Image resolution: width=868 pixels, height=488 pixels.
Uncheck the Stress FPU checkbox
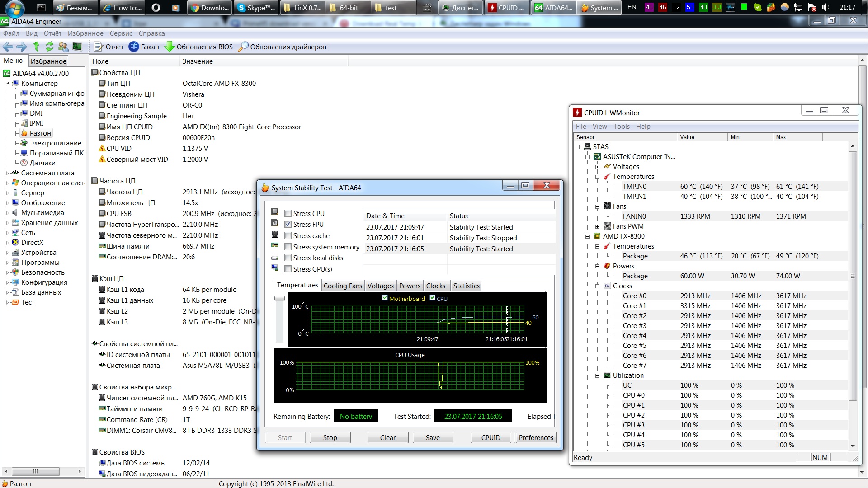(288, 224)
